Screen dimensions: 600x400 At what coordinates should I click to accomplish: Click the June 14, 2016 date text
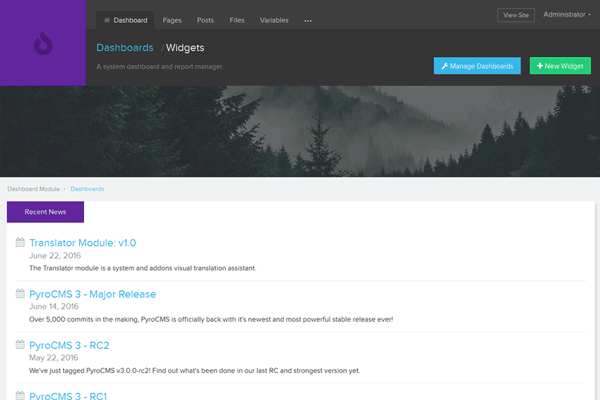[x=54, y=307]
